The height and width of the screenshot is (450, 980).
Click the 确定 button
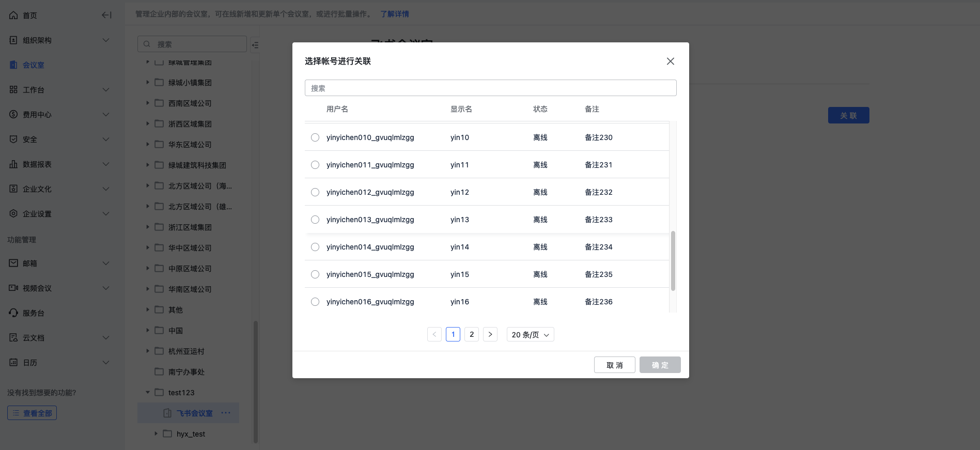click(660, 365)
